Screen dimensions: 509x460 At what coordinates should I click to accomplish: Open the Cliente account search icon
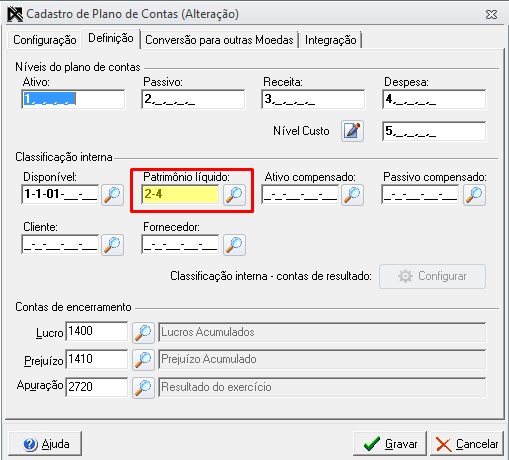112,245
